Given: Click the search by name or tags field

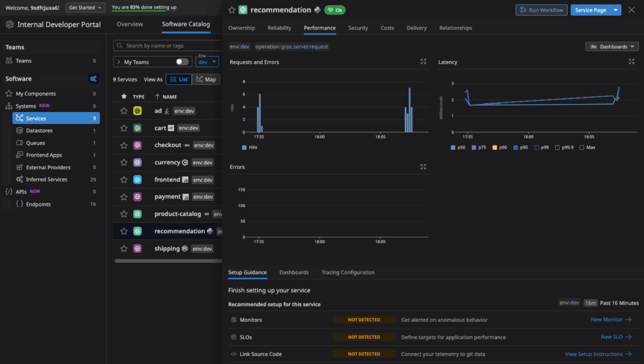Looking at the screenshot, I should [167, 45].
